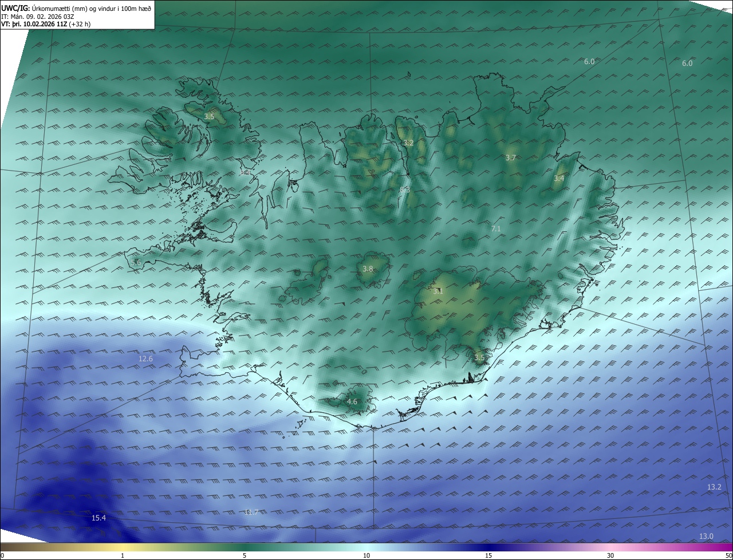Click the 'VT: þri. 10.02.2026 11Z (+32 h)' line
The image size is (733, 560).
pyautogui.click(x=46, y=24)
